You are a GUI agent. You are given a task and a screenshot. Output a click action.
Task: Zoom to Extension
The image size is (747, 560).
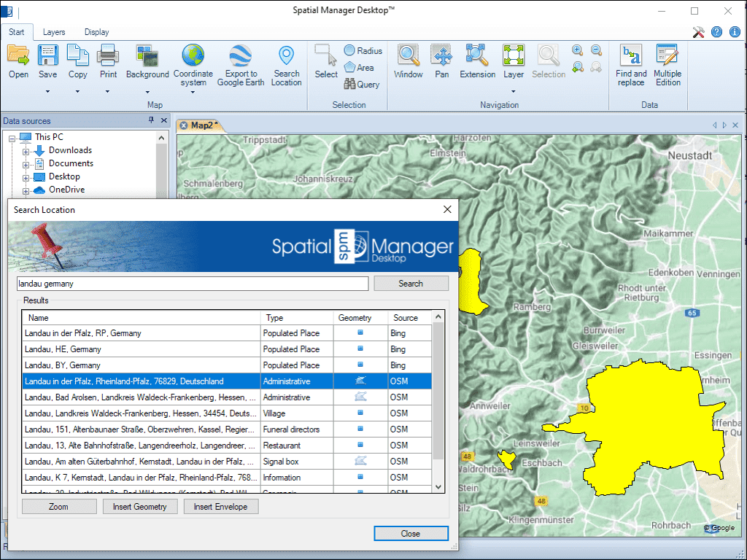click(x=477, y=62)
